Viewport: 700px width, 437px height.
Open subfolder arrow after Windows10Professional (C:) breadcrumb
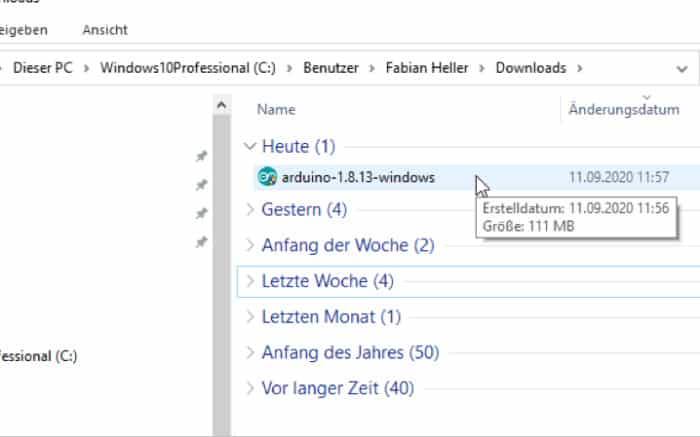click(x=289, y=68)
